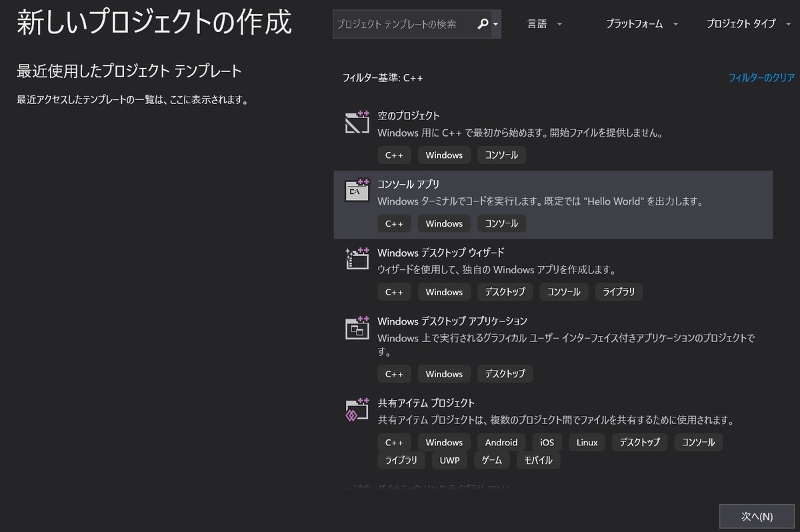Image resolution: width=800 pixels, height=532 pixels.
Task: Click the Windows デスクトップ ウィザード icon
Action: coord(357,259)
